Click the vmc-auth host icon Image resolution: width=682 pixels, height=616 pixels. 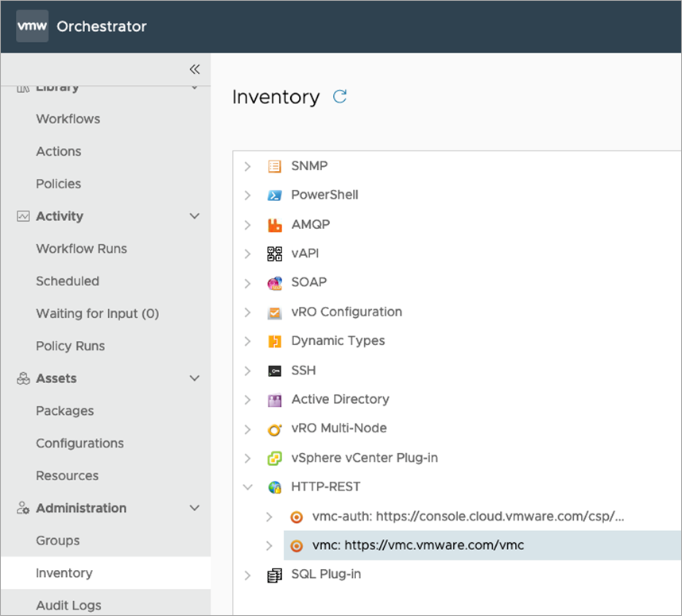click(296, 517)
